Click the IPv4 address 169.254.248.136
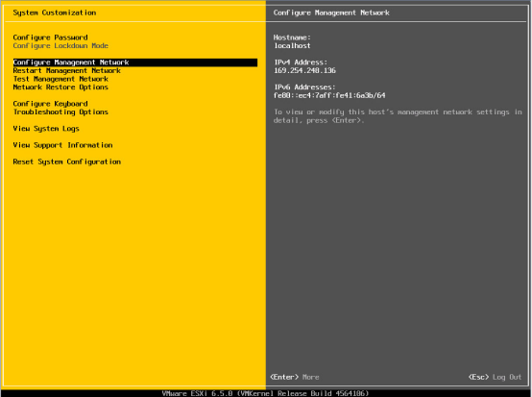 [304, 70]
